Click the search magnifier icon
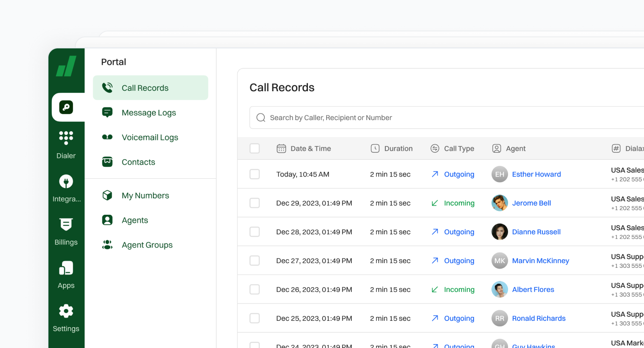Image resolution: width=644 pixels, height=348 pixels. [x=261, y=118]
